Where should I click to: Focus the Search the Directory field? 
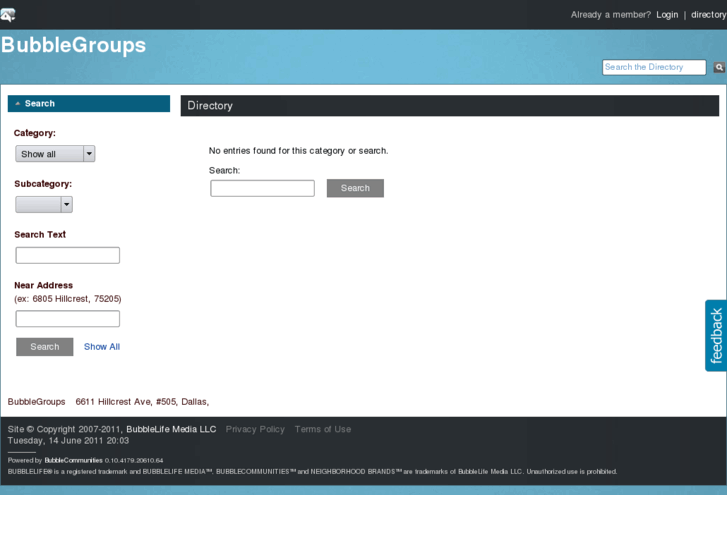[654, 67]
